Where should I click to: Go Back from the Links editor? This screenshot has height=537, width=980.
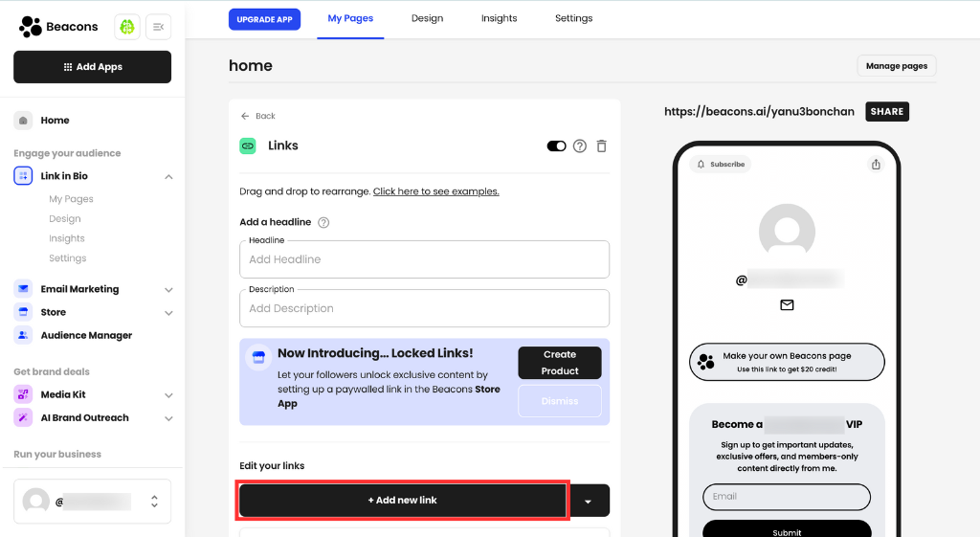click(258, 116)
